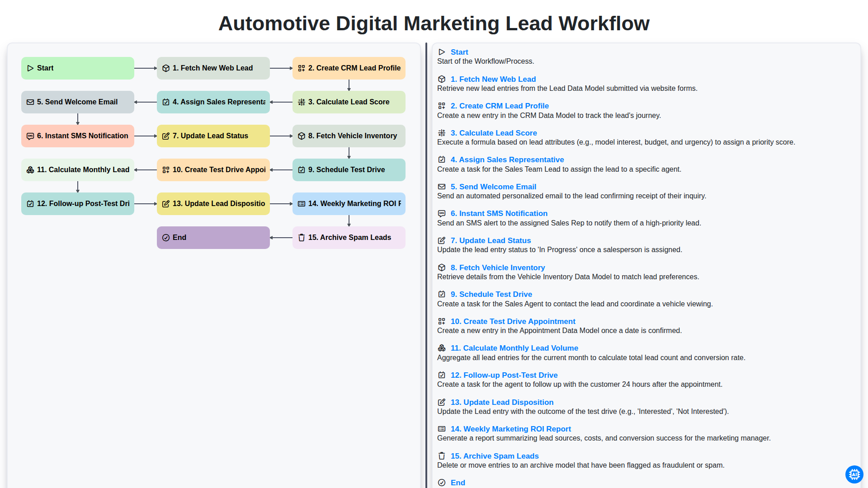Open the Start link in description panel
Viewport: 868px width, 488px height.
[x=459, y=52]
